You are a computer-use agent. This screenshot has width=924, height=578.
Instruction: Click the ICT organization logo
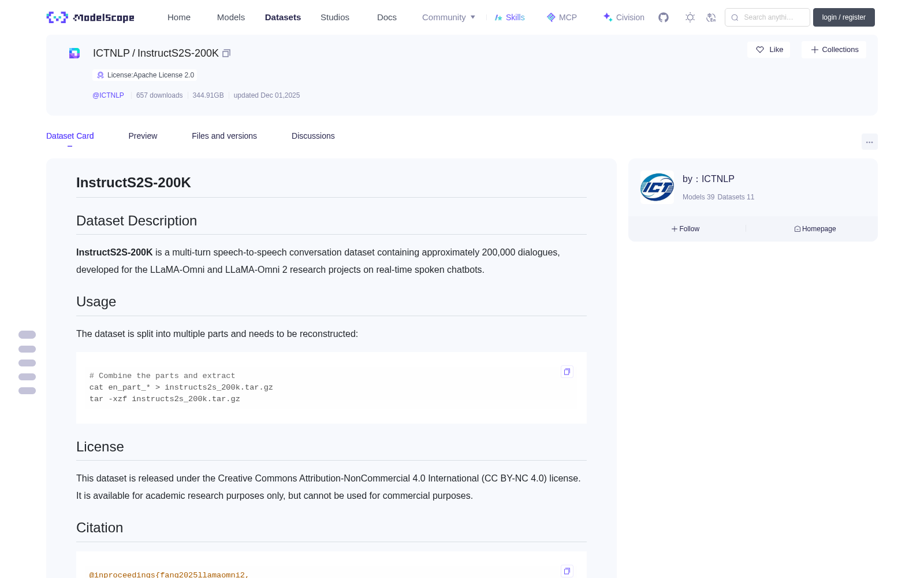(657, 187)
